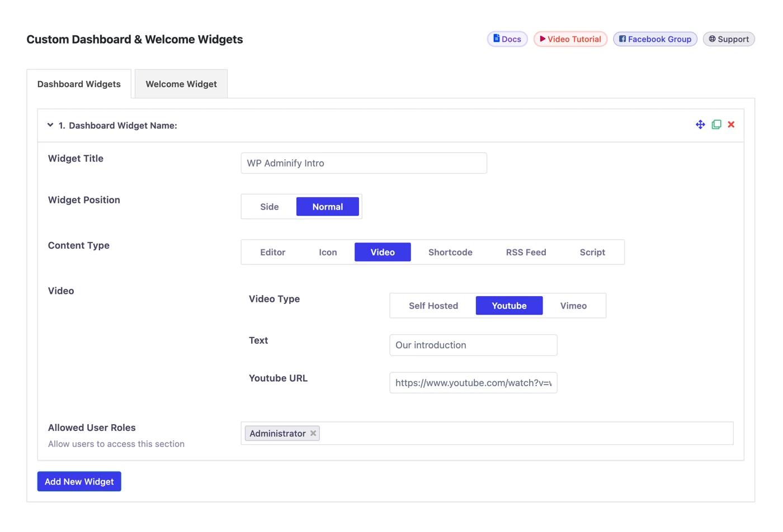
Task: Visit the Facebook Group link
Action: [x=655, y=39]
